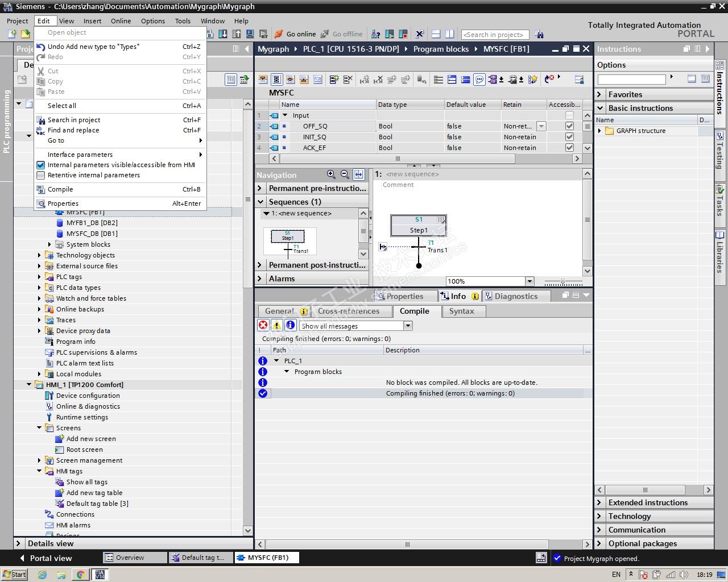Click the Portal view link
Viewport: 728px width, 582px height.
click(51, 558)
